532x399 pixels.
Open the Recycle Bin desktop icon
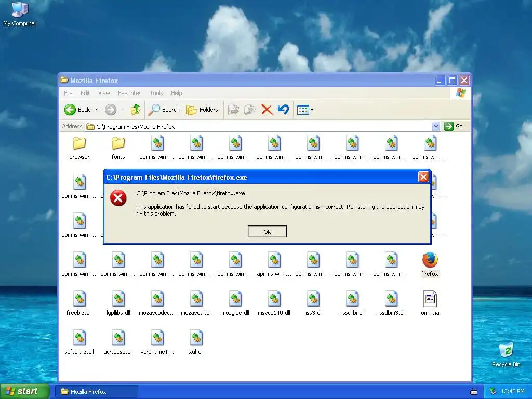(x=506, y=355)
